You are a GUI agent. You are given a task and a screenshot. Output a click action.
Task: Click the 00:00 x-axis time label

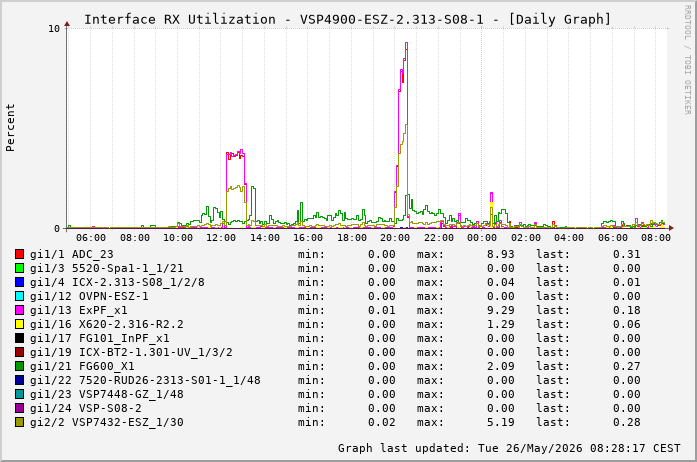point(482,238)
